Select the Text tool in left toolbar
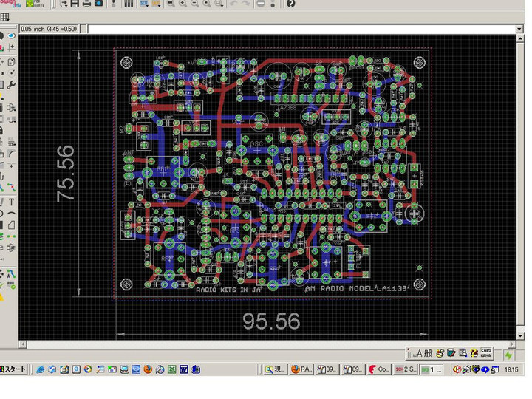This screenshot has width=532, height=399. 13,202
